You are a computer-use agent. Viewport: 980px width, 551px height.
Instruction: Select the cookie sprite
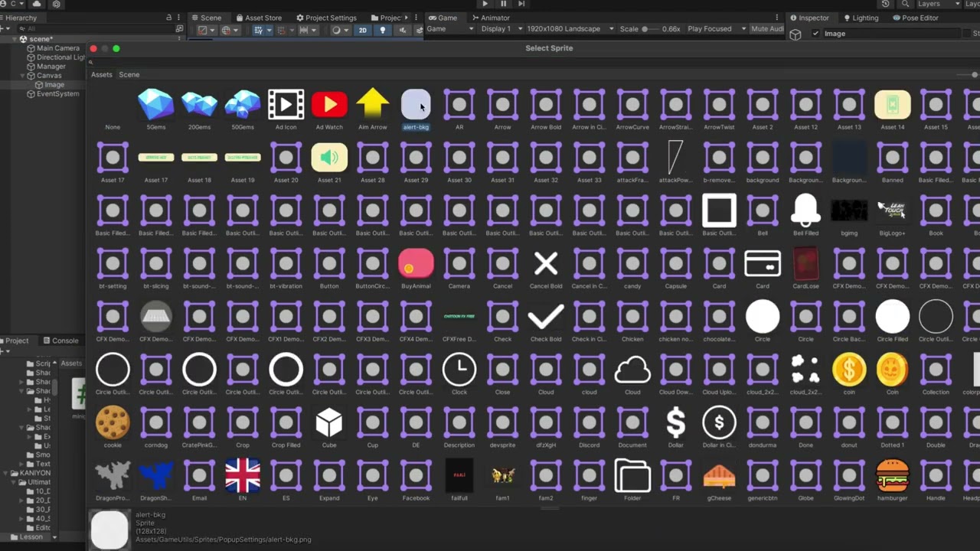pyautogui.click(x=113, y=422)
